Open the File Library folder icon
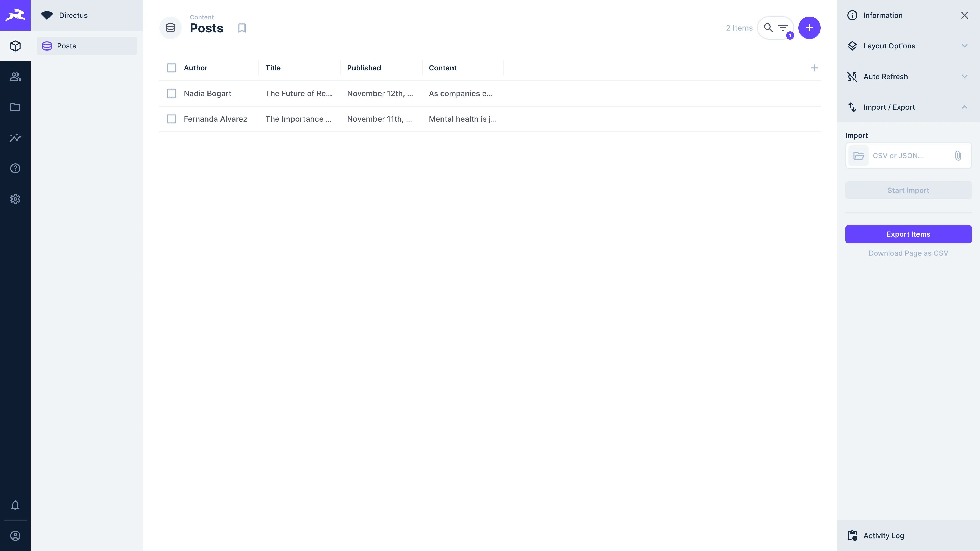The width and height of the screenshot is (980, 551). (x=15, y=107)
